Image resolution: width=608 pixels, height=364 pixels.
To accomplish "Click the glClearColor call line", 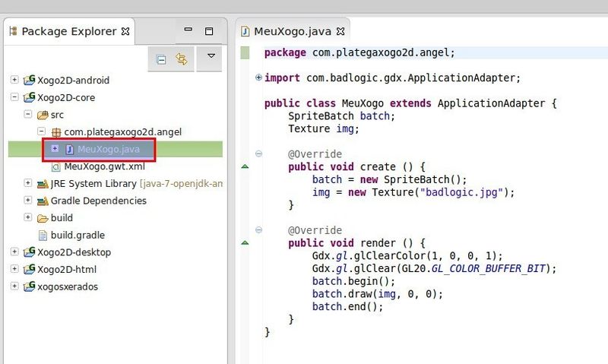I will [x=407, y=256].
